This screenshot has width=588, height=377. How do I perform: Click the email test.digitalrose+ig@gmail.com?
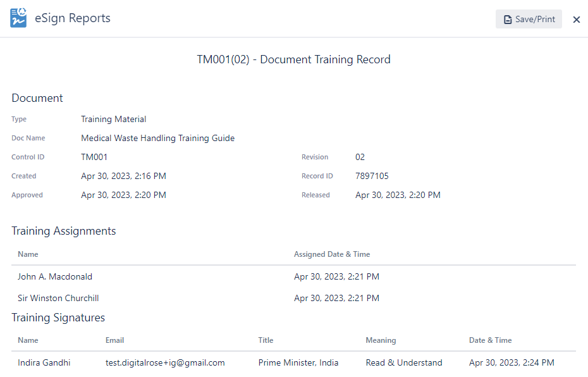[165, 362]
